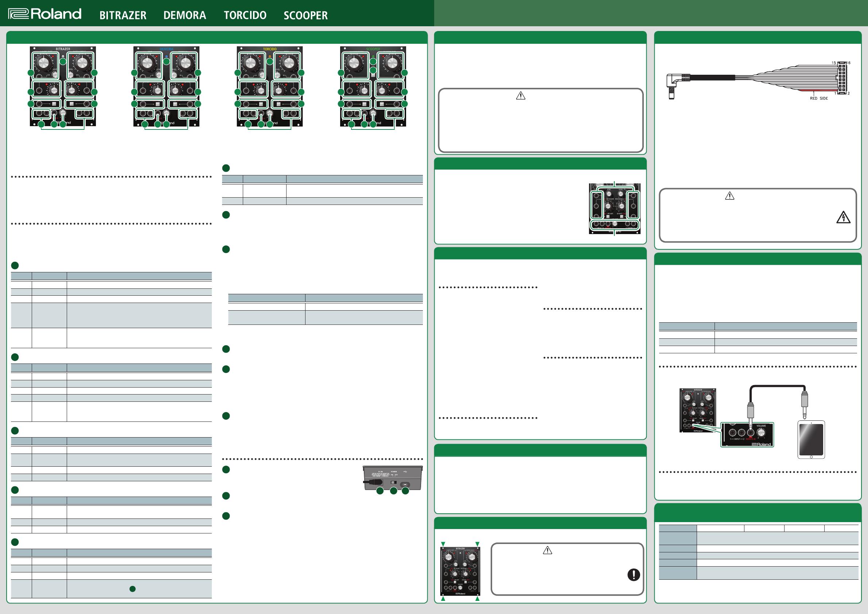Click the right LEVEL knob on the BITRAZER panel
The height and width of the screenshot is (614, 868).
point(70,75)
